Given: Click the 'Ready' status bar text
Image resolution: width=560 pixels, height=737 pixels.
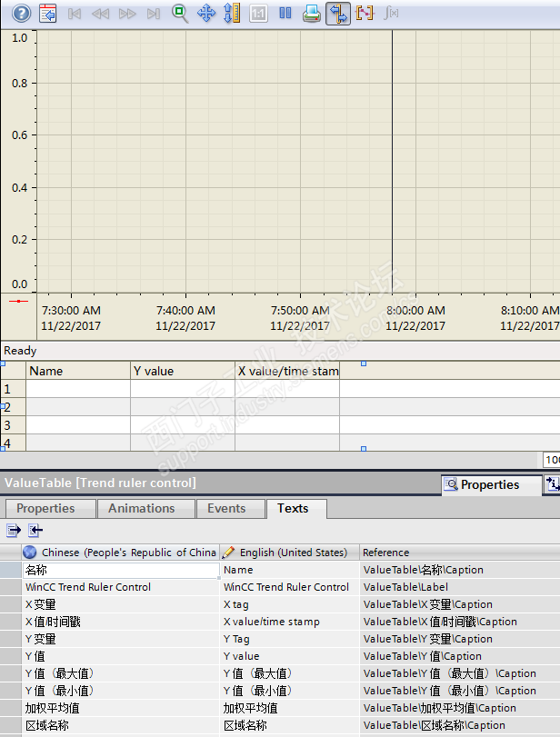Looking at the screenshot, I should (x=20, y=351).
